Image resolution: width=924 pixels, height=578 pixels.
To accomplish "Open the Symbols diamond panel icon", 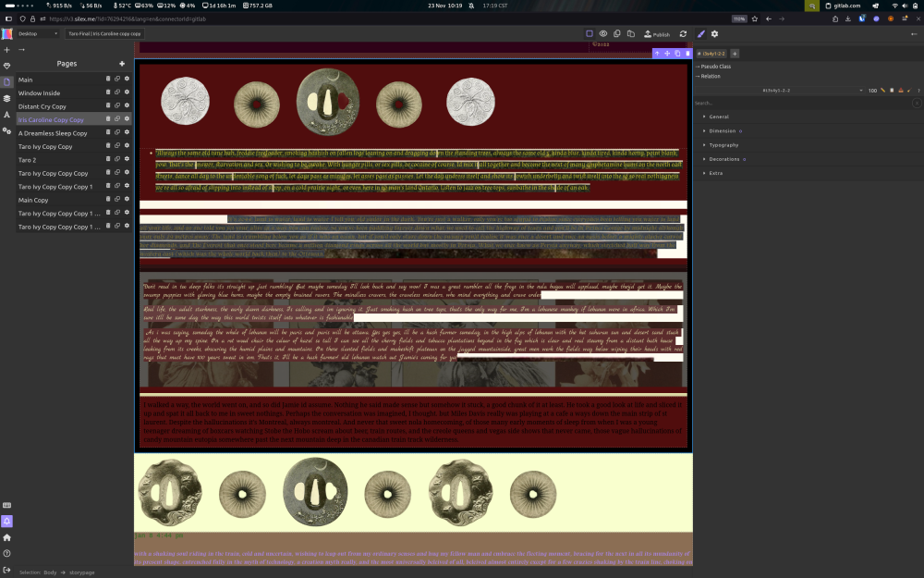I will coord(6,67).
